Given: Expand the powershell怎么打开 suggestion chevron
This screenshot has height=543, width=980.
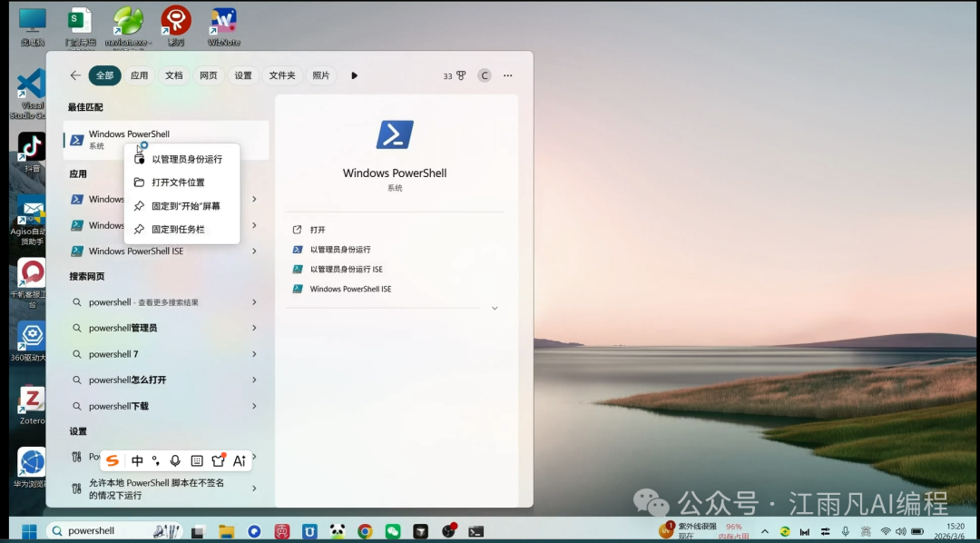Looking at the screenshot, I should 254,380.
